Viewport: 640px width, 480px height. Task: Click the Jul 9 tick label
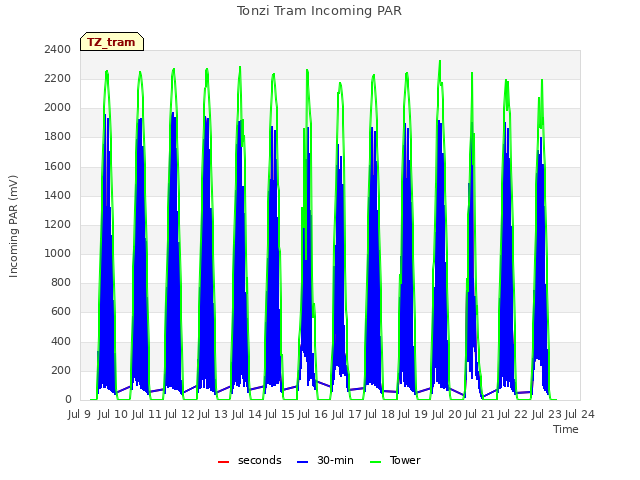click(x=79, y=415)
